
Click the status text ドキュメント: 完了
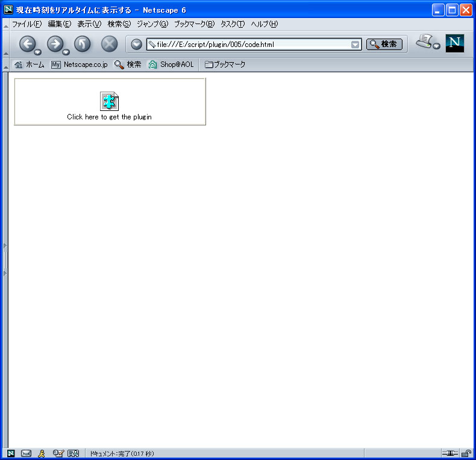click(122, 453)
